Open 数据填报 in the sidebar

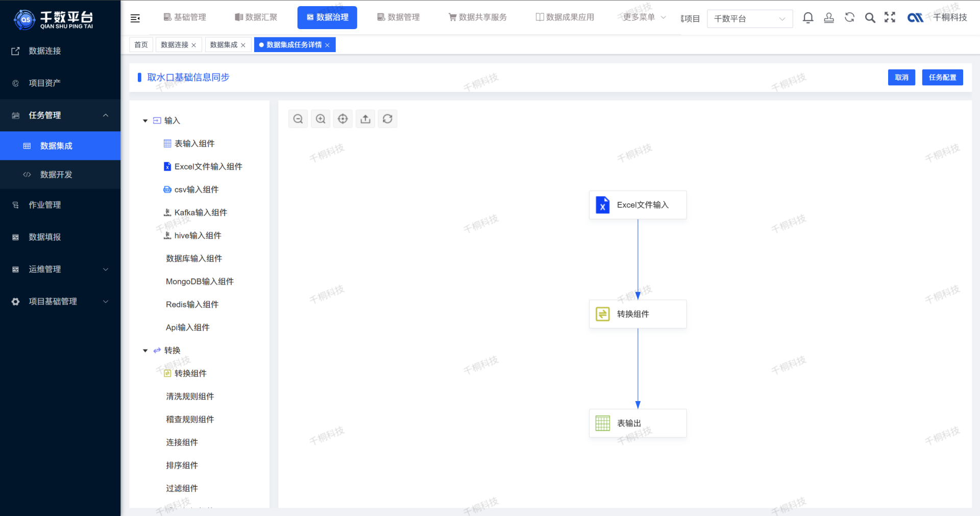tap(60, 237)
